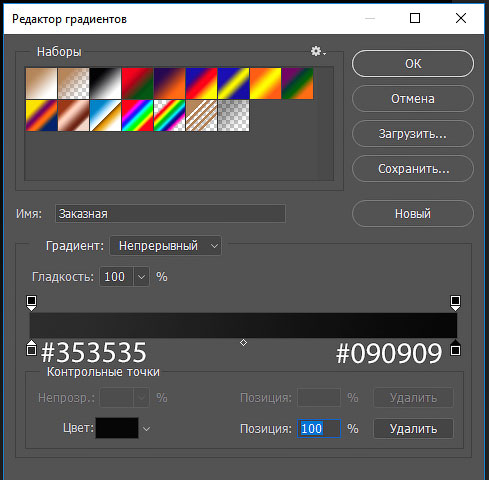489x480 pixels.
Task: Select the left color stop #353535
Action: (x=31, y=348)
